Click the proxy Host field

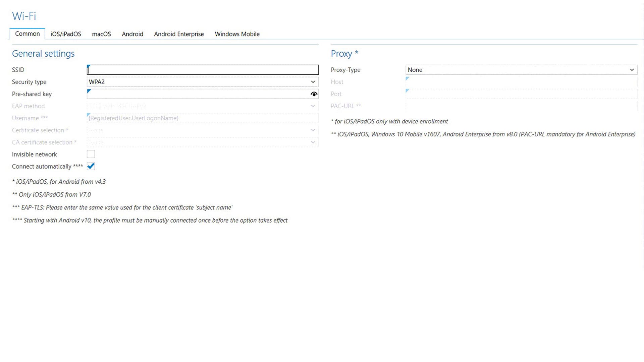[x=521, y=82]
